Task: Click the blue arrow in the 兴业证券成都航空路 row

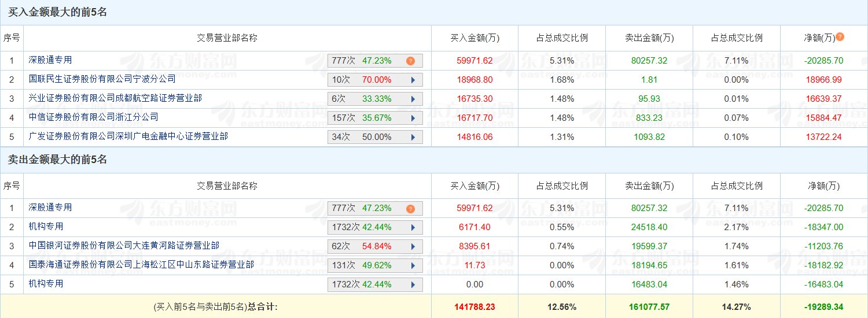Action: 413,99
